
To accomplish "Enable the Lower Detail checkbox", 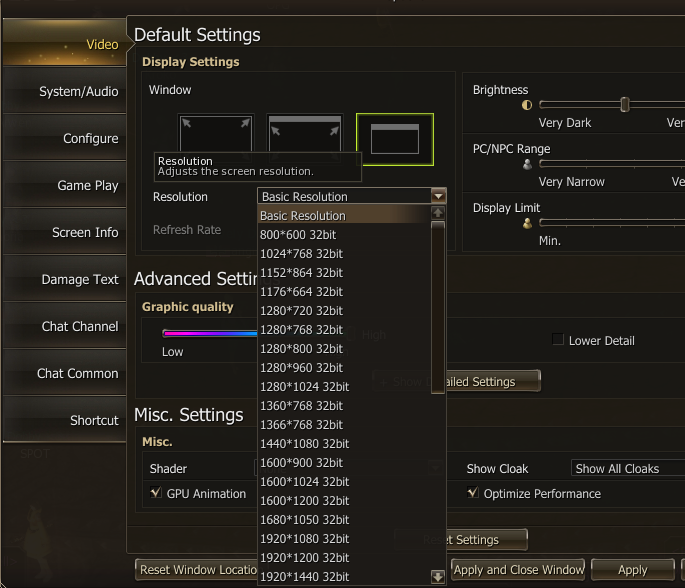I will (x=558, y=339).
